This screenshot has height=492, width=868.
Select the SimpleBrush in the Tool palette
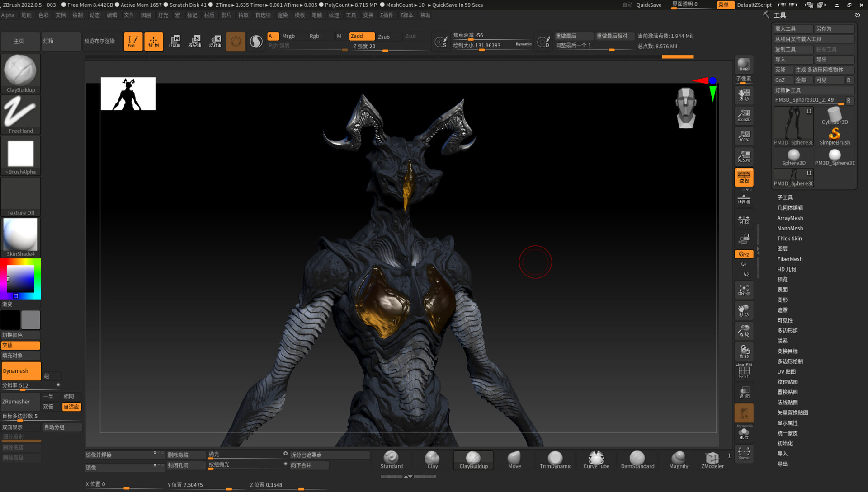coord(835,135)
